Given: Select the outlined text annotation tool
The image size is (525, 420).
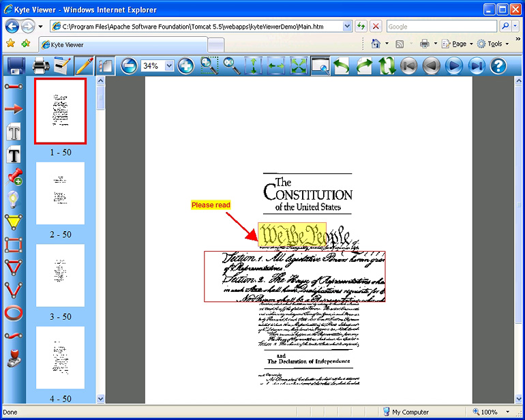Looking at the screenshot, I should (14, 132).
